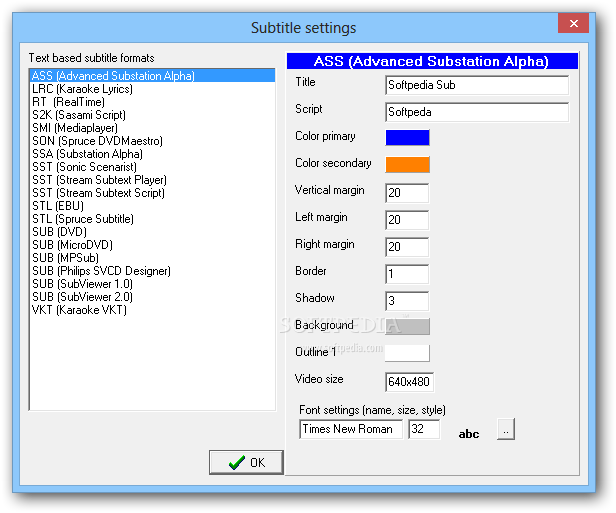Click into the Border value field

pos(407,274)
